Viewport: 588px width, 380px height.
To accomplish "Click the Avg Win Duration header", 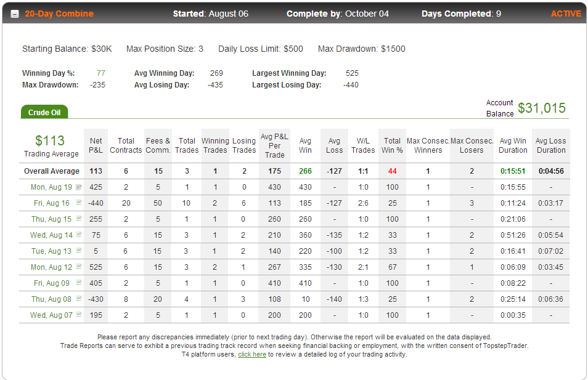I will click(x=513, y=145).
